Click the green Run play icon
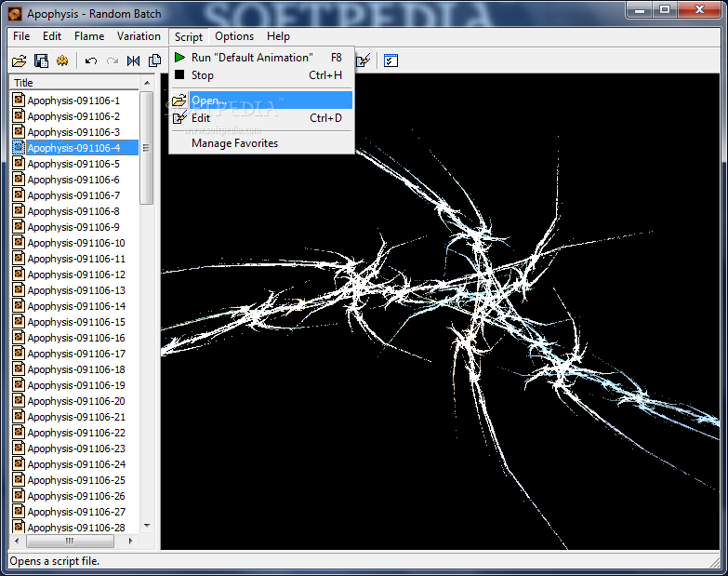728x576 pixels. 179,57
